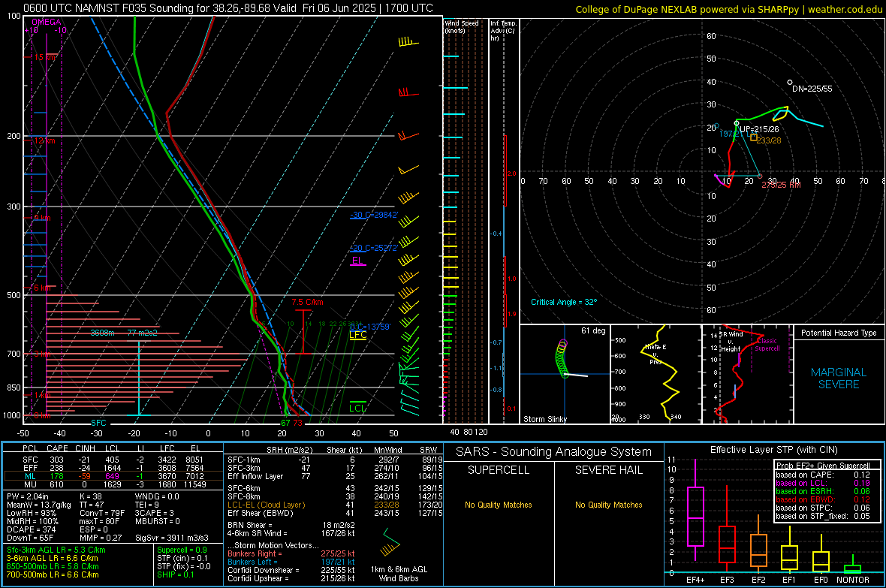Click the magenta "Classic Supercell" label
The image size is (886, 588).
point(767,345)
